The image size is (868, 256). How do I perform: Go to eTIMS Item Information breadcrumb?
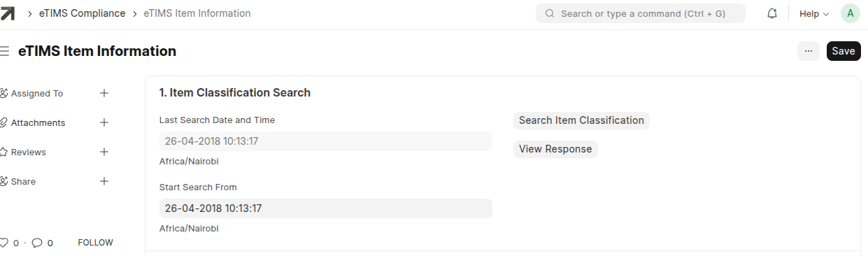[x=197, y=13]
